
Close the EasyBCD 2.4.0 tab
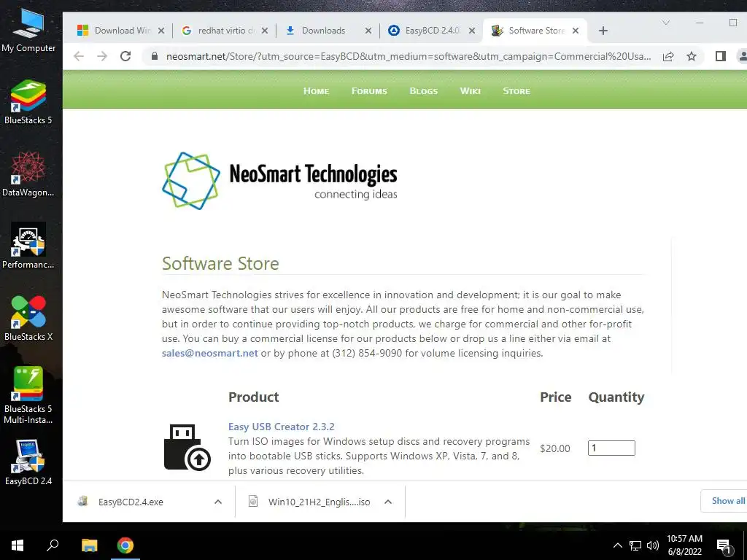pos(472,31)
